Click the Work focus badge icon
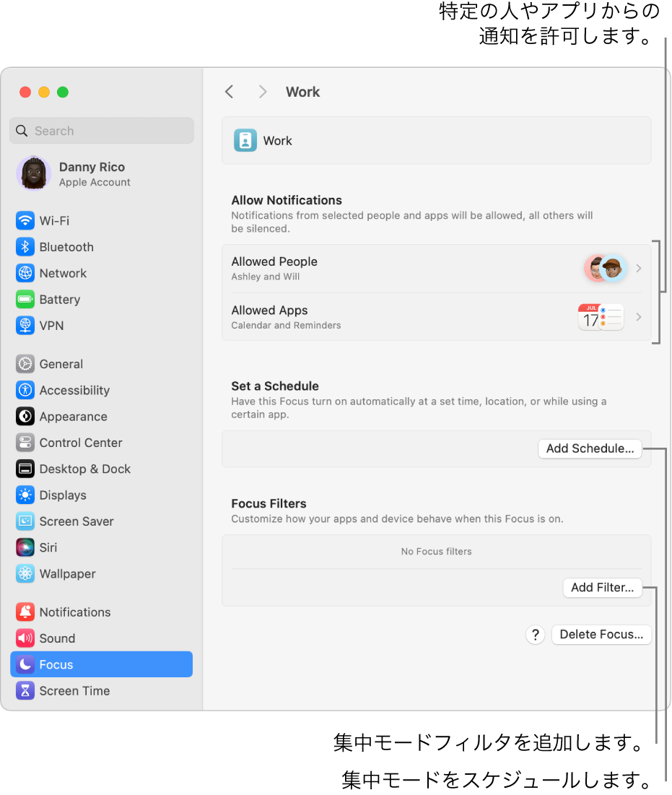 click(245, 141)
